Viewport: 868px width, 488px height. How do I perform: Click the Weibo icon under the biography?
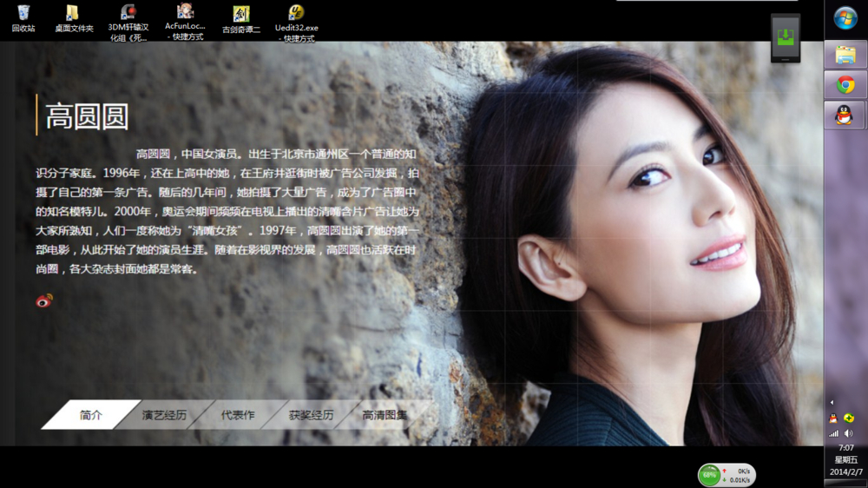(x=43, y=300)
